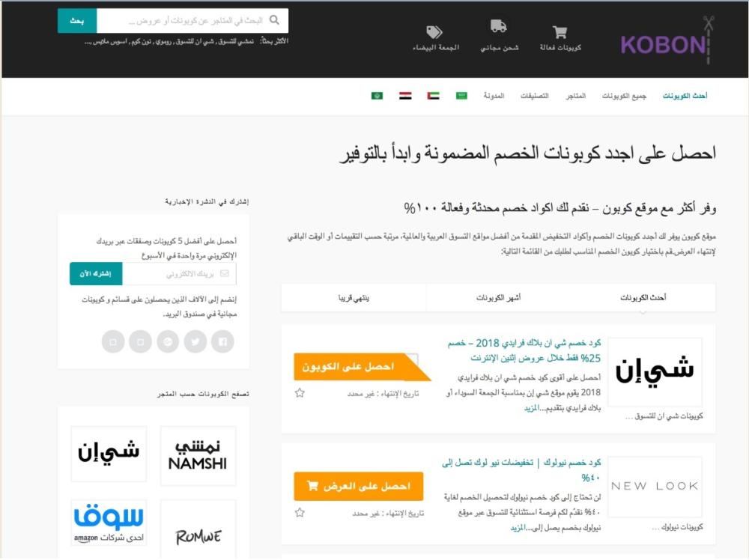
Task: Click احصل على الكوبون orange button
Action: 362,367
